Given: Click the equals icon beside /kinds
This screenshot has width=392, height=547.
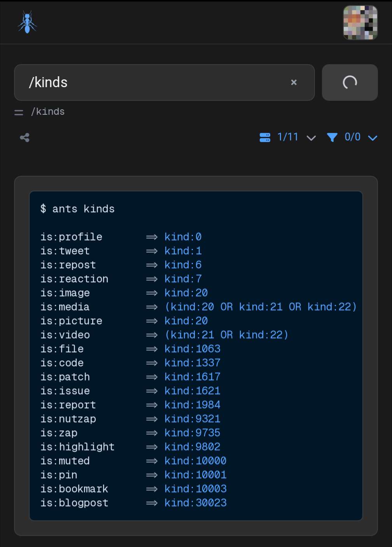Looking at the screenshot, I should tap(19, 112).
